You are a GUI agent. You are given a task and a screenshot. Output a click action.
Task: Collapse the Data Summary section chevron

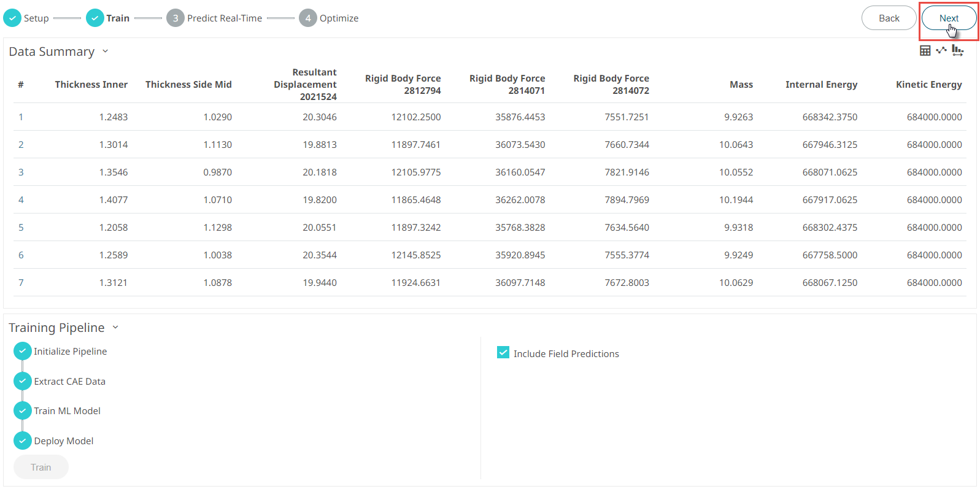click(105, 52)
